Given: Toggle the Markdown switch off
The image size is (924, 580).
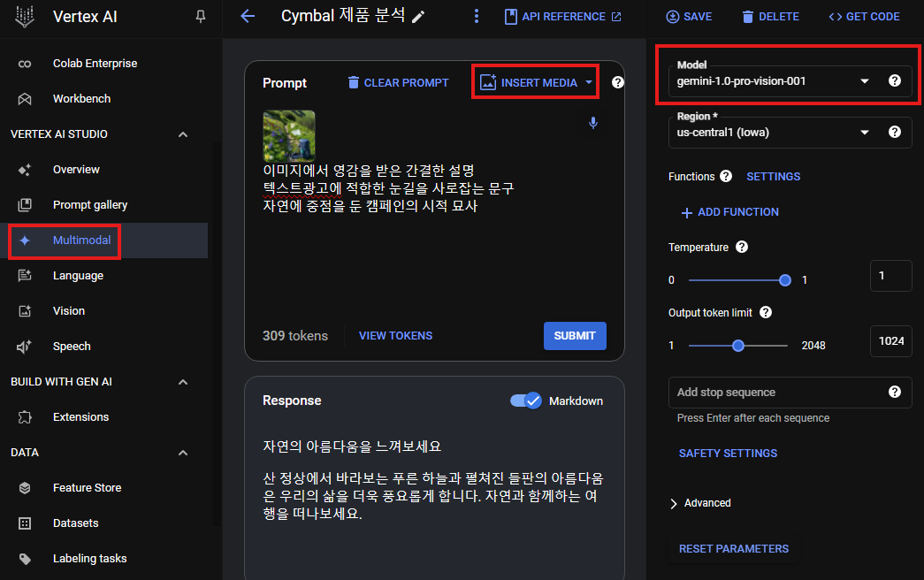Looking at the screenshot, I should 525,401.
